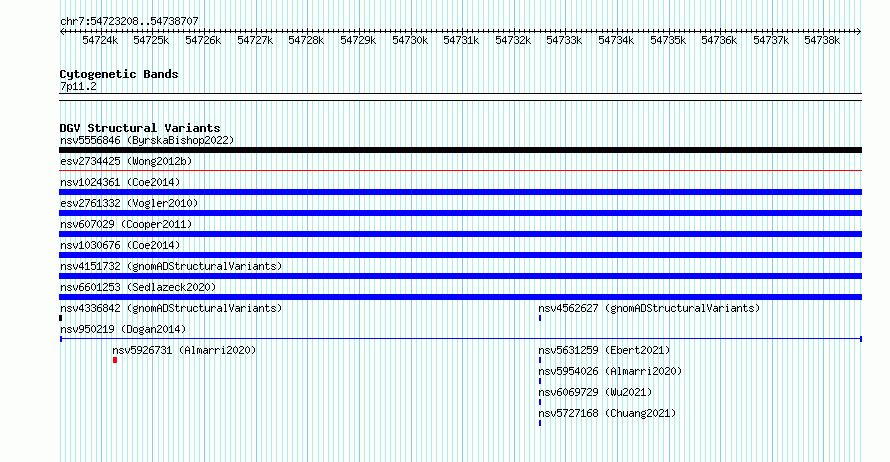890x462 pixels.
Task: Click the 54725k ruler position
Action: tap(151, 40)
